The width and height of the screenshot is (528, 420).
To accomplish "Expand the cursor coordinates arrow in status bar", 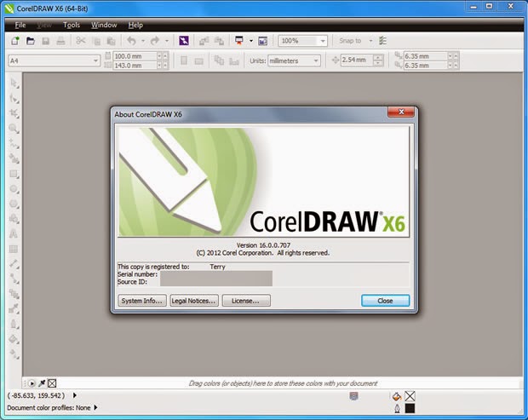I will 74,395.
